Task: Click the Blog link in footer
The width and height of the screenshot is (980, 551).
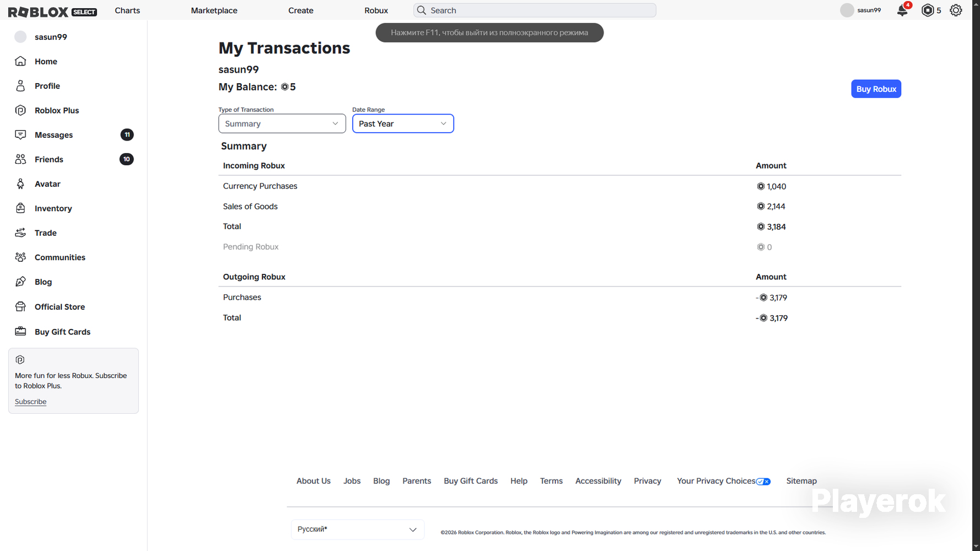Action: [x=381, y=481]
